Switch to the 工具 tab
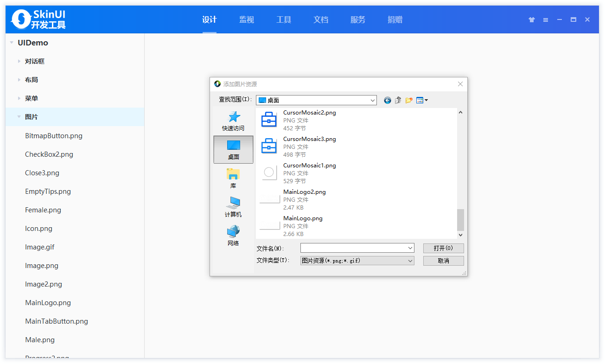 click(x=284, y=19)
